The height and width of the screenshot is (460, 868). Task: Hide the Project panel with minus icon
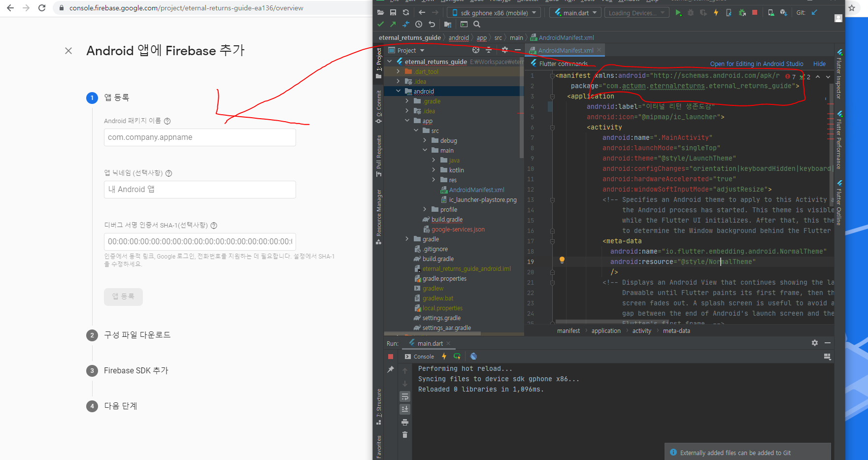pos(518,50)
